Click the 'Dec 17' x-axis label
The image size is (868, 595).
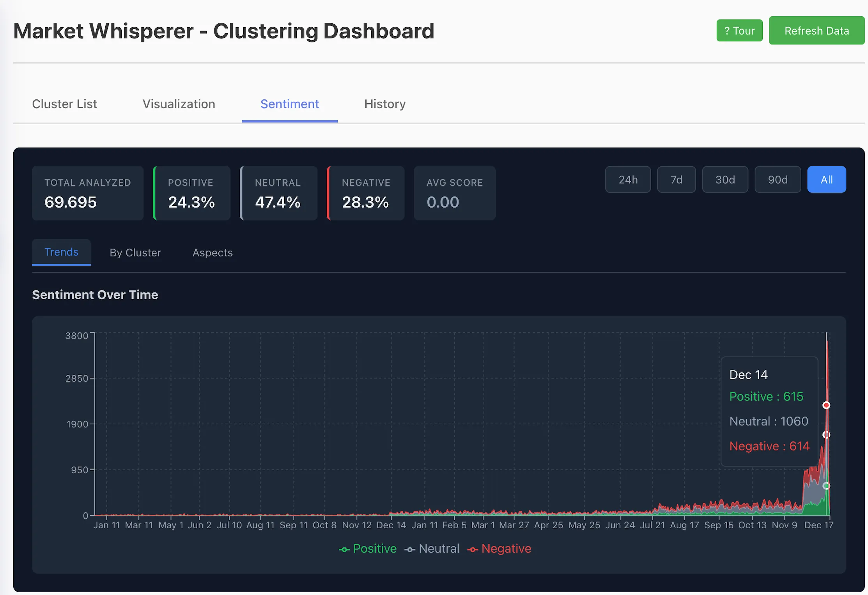[x=819, y=525]
